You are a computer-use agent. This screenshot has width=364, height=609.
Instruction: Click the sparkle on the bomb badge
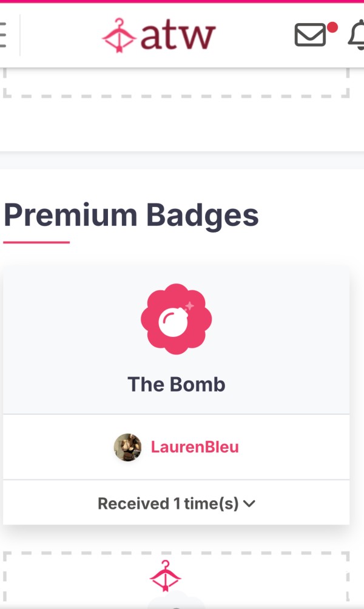189,307
